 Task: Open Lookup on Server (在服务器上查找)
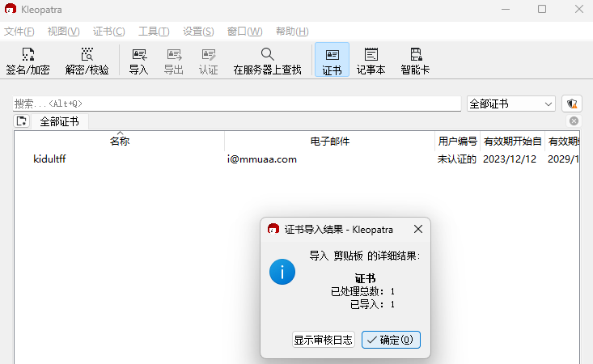[268, 61]
